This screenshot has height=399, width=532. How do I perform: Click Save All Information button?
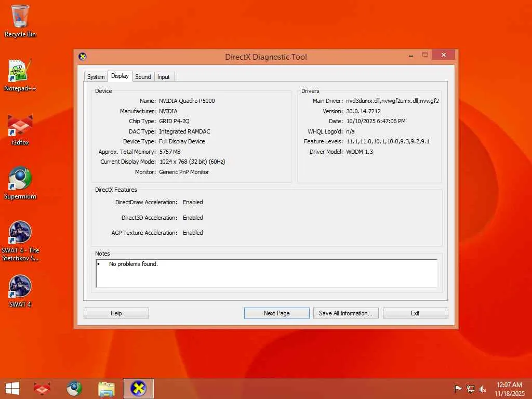[x=345, y=313]
